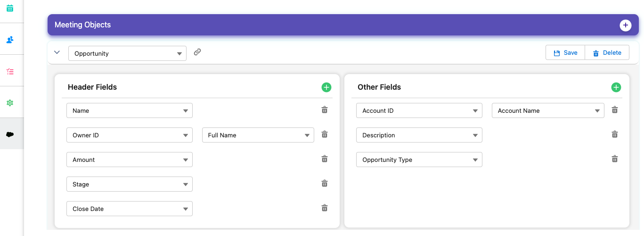Delete the Amount header field row
The height and width of the screenshot is (236, 644).
tap(325, 159)
